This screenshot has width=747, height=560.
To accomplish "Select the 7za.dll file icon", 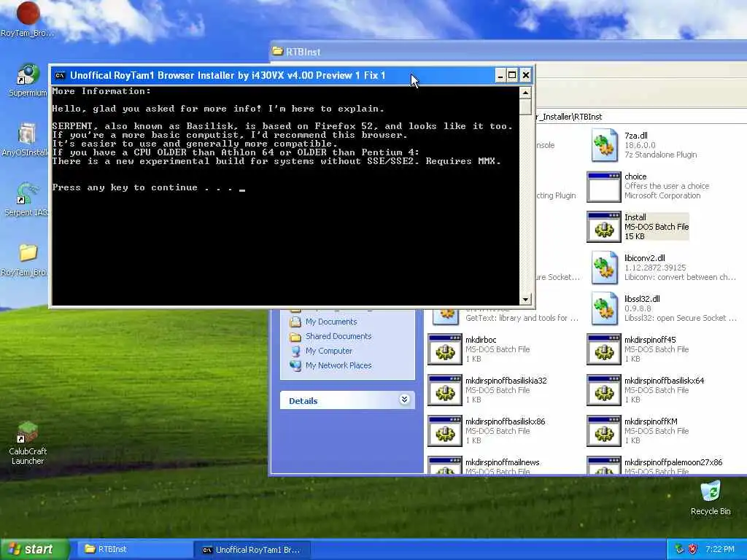I will 604,145.
